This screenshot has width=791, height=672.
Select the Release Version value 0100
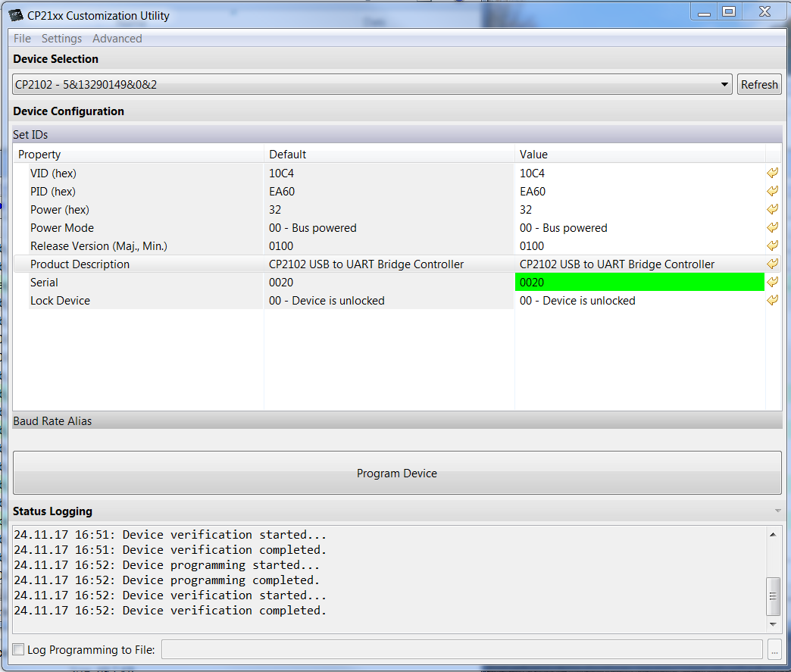tap(639, 245)
